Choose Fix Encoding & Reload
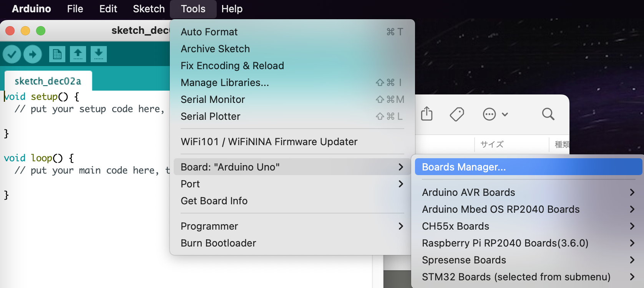Viewport: 644px width, 288px height. pos(292,66)
